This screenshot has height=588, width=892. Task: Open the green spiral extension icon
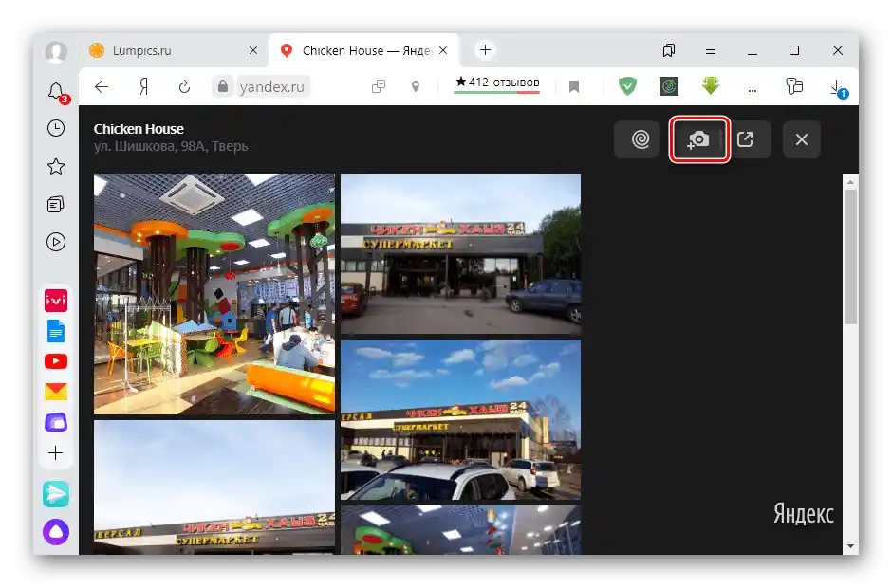point(669,86)
